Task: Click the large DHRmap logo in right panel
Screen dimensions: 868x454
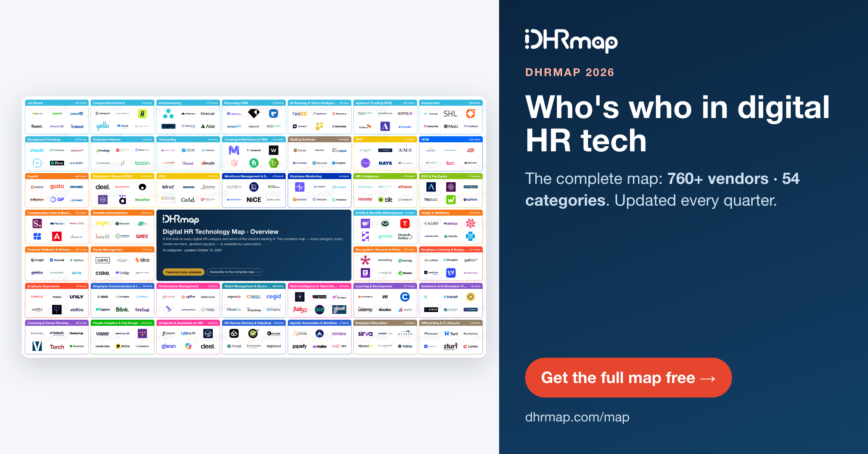Action: (x=571, y=41)
